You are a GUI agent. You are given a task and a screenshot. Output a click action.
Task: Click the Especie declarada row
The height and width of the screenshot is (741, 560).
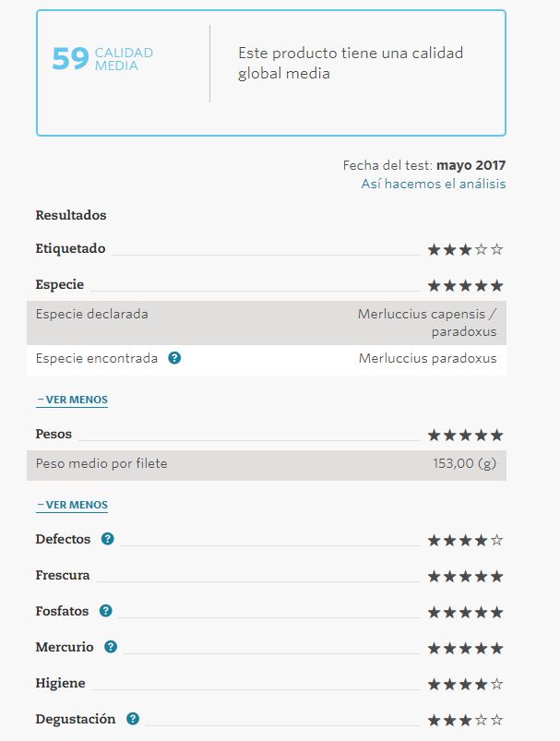[x=266, y=322]
